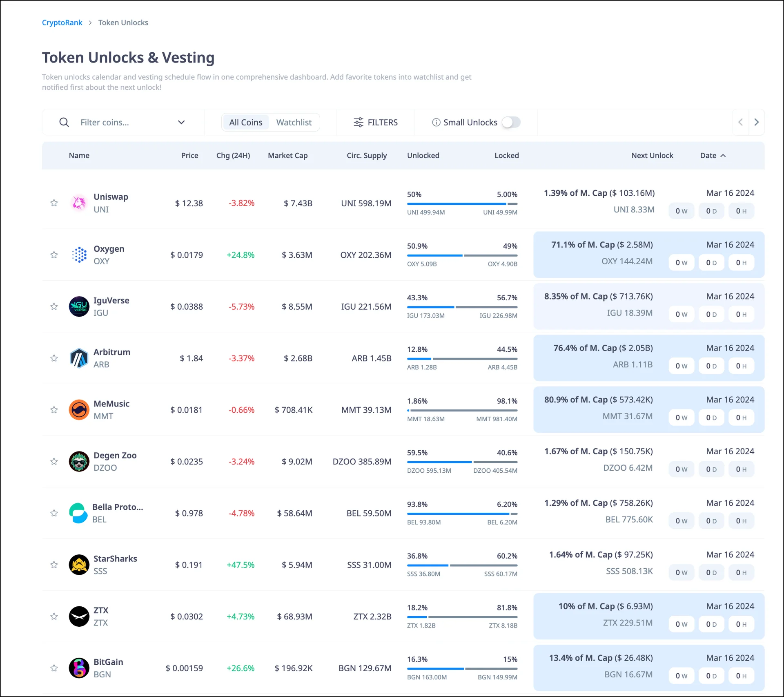
Task: Click the BitGain coin logo
Action: click(x=79, y=668)
